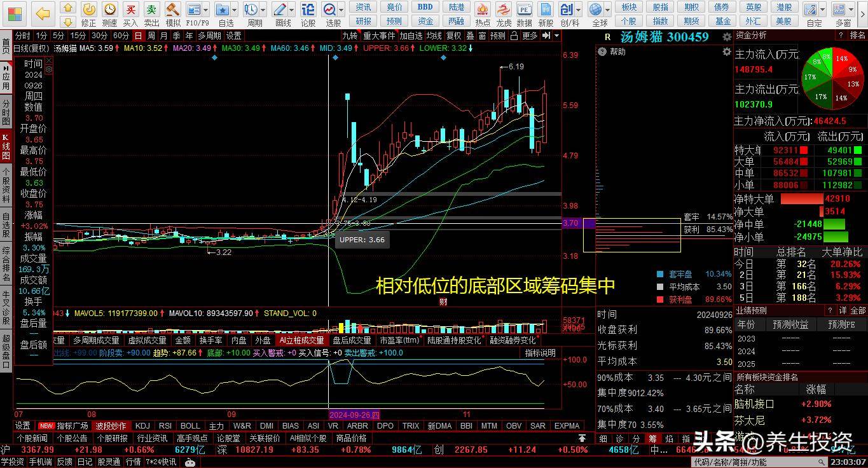Open the 热点 hot topics icon
This screenshot has height=468, width=868.
click(483, 10)
